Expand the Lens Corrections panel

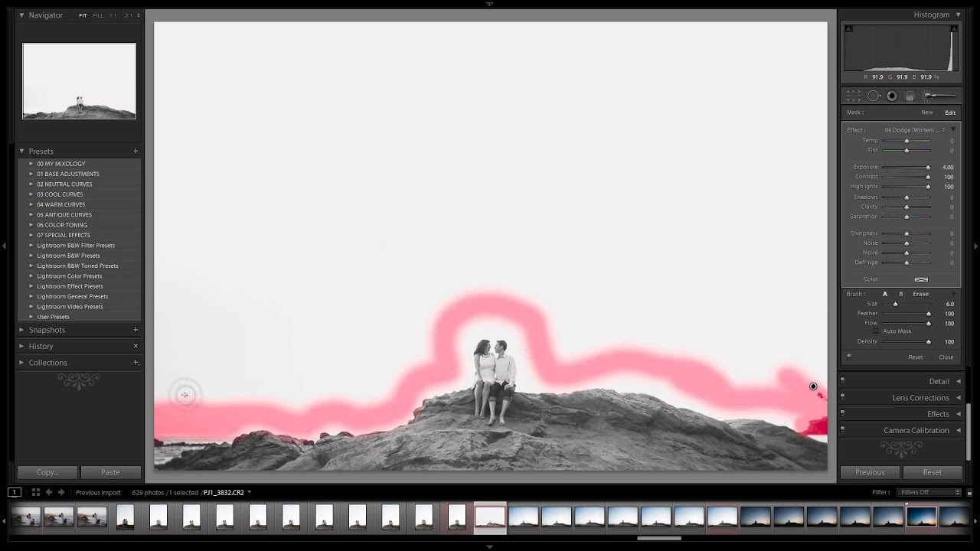tap(958, 398)
